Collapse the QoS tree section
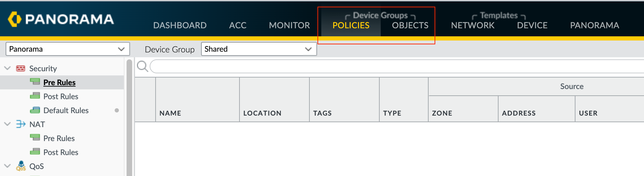Viewport: 644px width, 176px height. (7, 166)
